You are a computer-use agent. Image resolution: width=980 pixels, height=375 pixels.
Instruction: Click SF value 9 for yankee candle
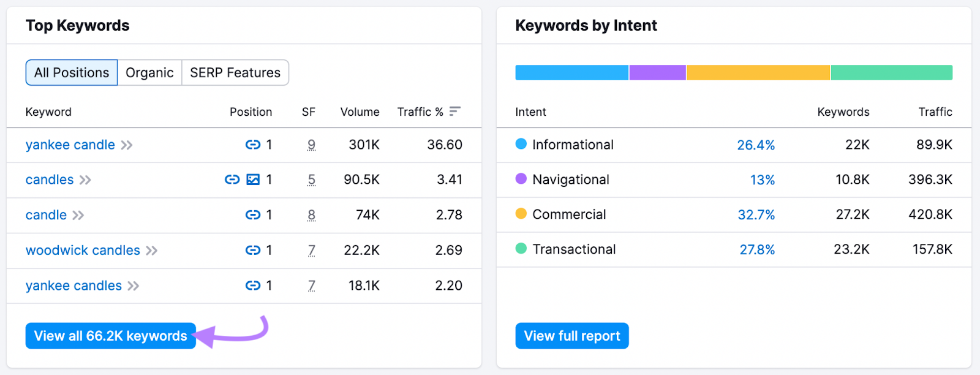coord(311,145)
